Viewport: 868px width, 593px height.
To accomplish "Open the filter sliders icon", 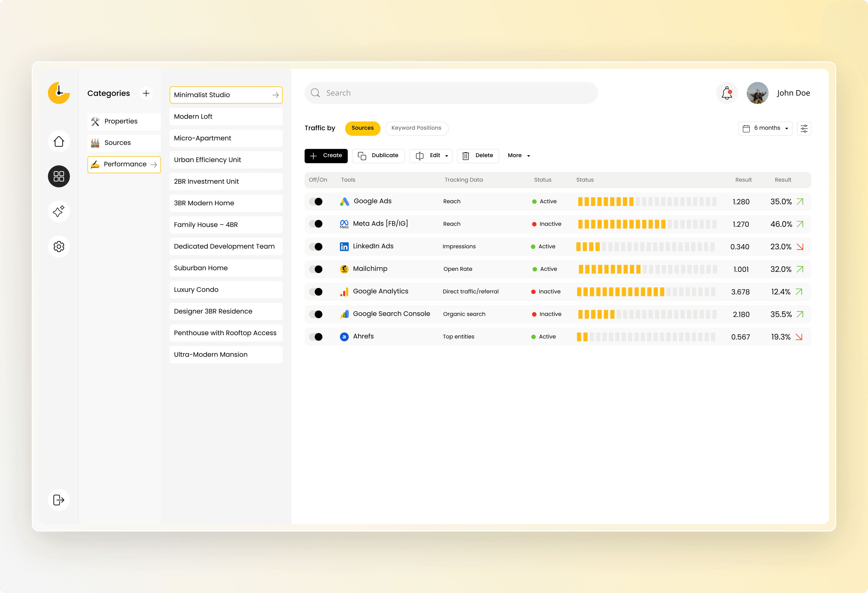I will pos(804,129).
